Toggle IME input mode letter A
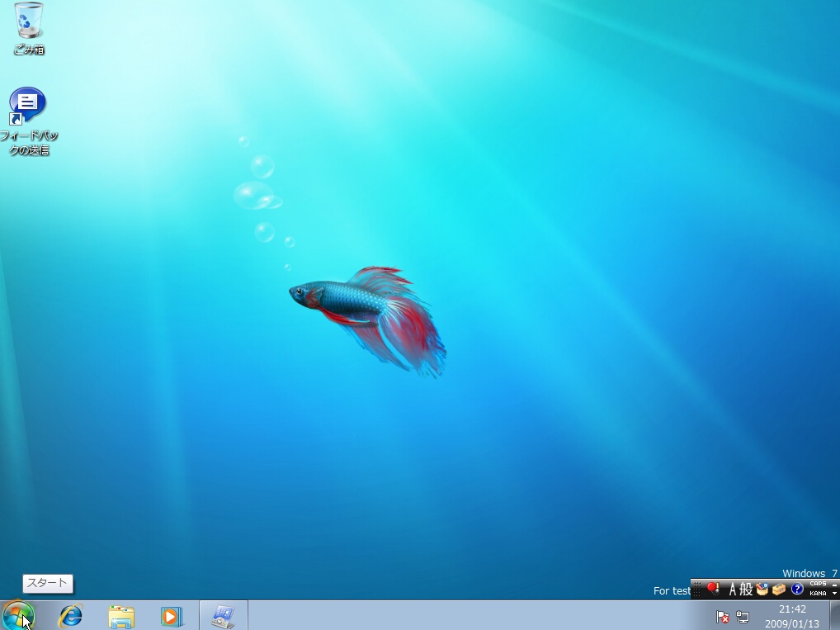The height and width of the screenshot is (630, 840). (733, 590)
